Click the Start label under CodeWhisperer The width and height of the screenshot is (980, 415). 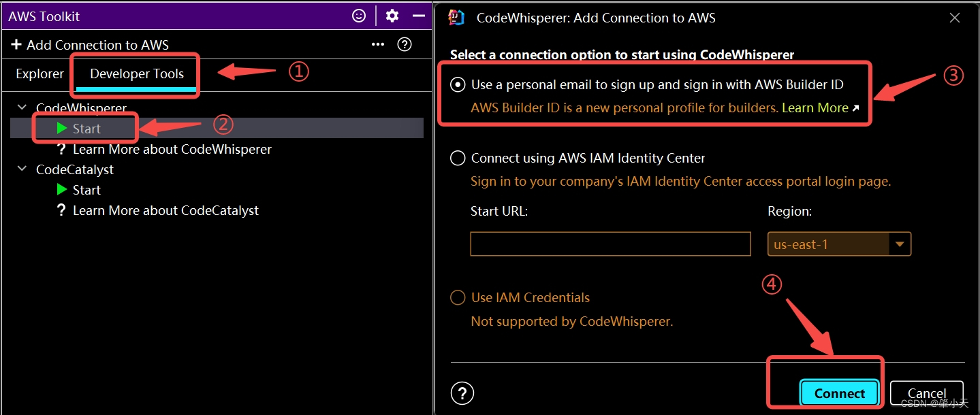(86, 129)
